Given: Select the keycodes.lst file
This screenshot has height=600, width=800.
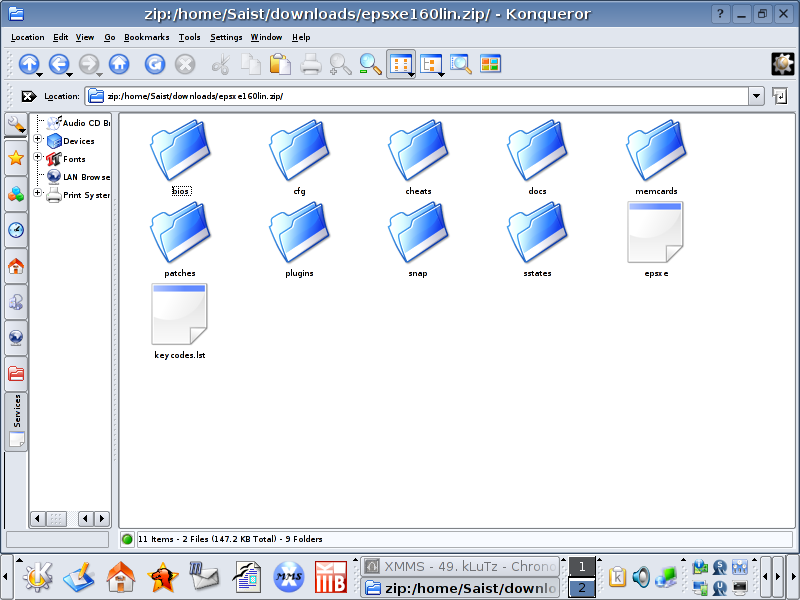Looking at the screenshot, I should (180, 322).
